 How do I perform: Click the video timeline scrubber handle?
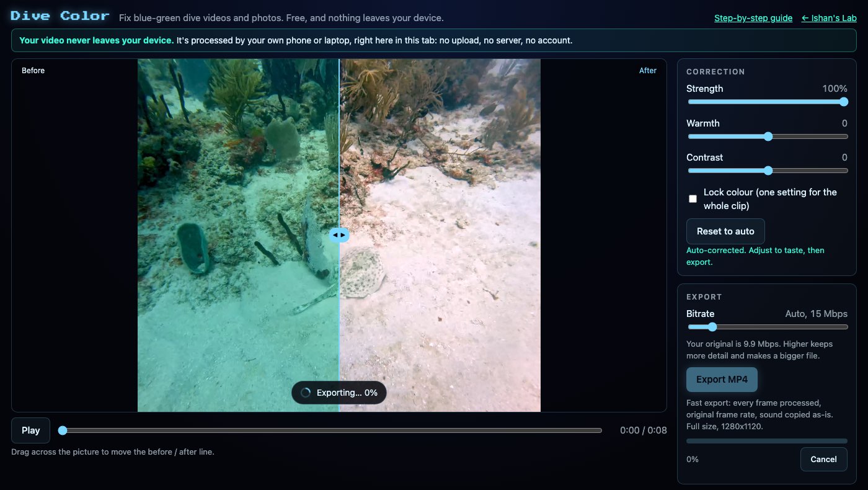pos(62,430)
